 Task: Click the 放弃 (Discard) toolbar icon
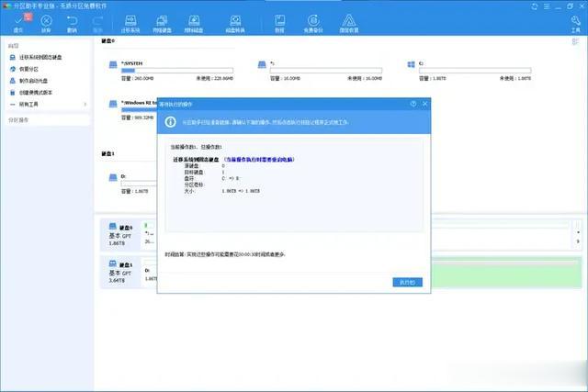pyautogui.click(x=46, y=23)
